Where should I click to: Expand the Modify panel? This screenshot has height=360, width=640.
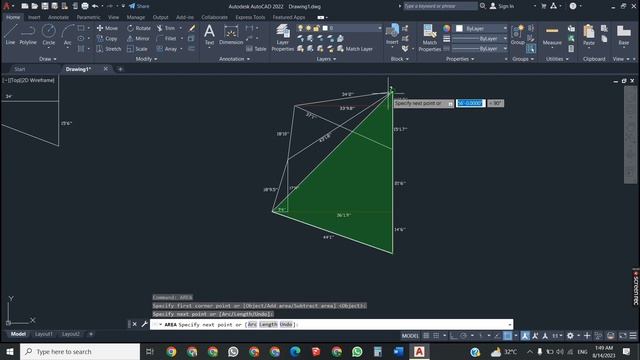click(146, 59)
